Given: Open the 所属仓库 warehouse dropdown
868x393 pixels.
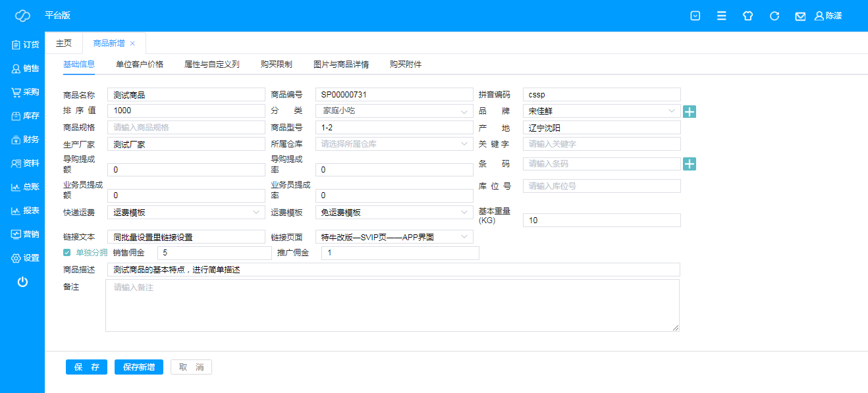Looking at the screenshot, I should (394, 144).
